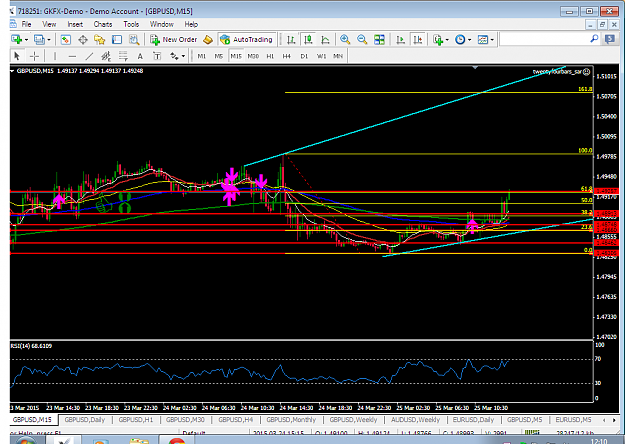Toggle the AutoTrading button
625x444 pixels.
[x=246, y=39]
